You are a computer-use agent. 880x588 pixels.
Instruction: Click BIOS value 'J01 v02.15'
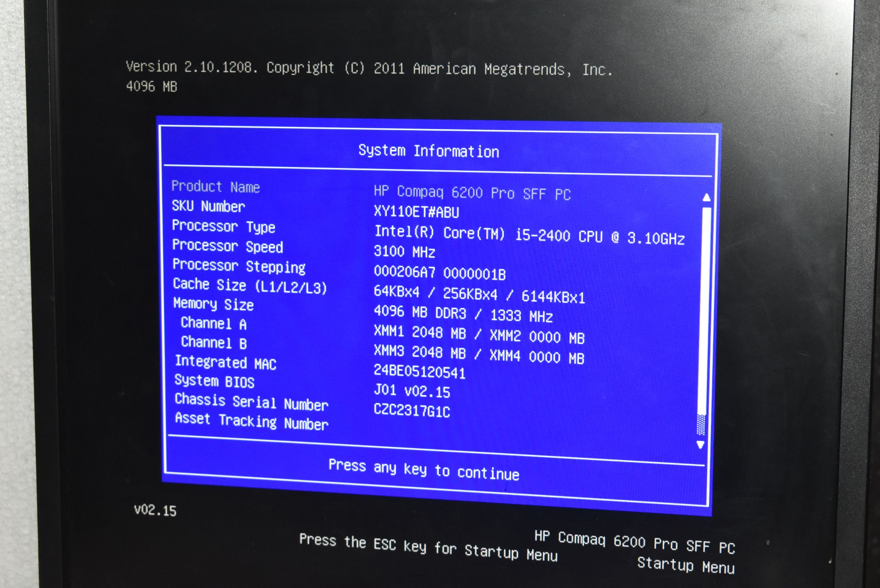click(x=412, y=390)
